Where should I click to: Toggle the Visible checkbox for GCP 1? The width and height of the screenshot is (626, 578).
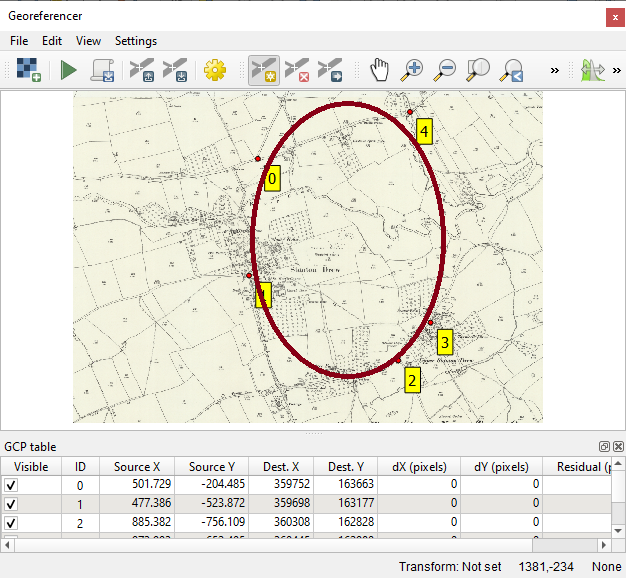point(12,504)
